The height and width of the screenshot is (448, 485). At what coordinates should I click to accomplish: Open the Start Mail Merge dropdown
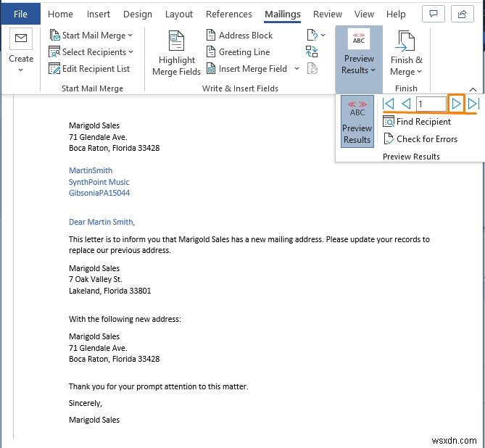coord(91,36)
